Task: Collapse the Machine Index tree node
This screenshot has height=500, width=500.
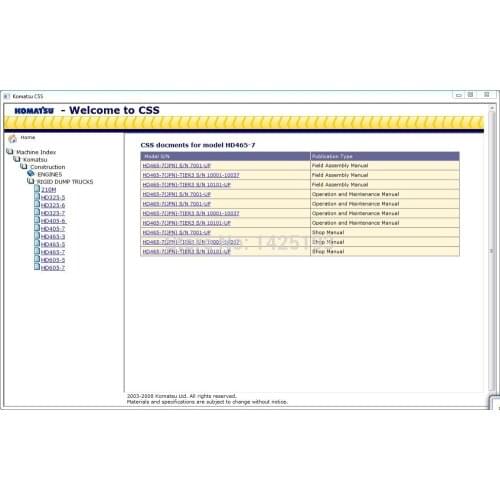Action: [36, 152]
